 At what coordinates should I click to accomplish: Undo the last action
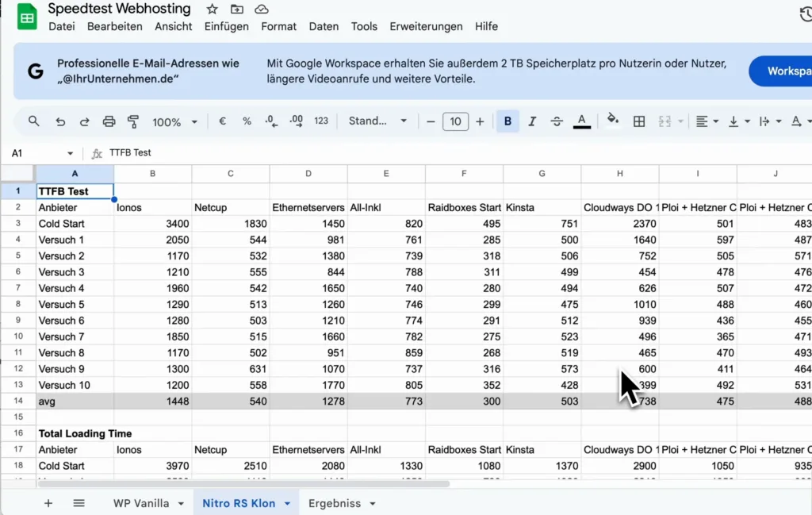tap(60, 121)
